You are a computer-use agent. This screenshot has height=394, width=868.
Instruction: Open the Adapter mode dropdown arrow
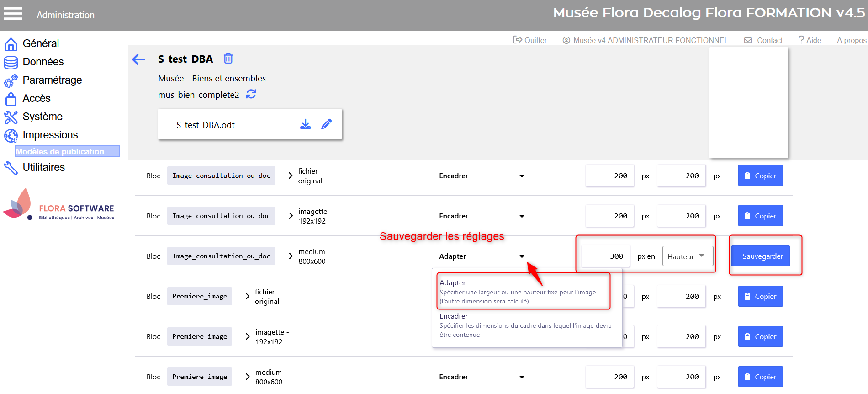pos(522,256)
